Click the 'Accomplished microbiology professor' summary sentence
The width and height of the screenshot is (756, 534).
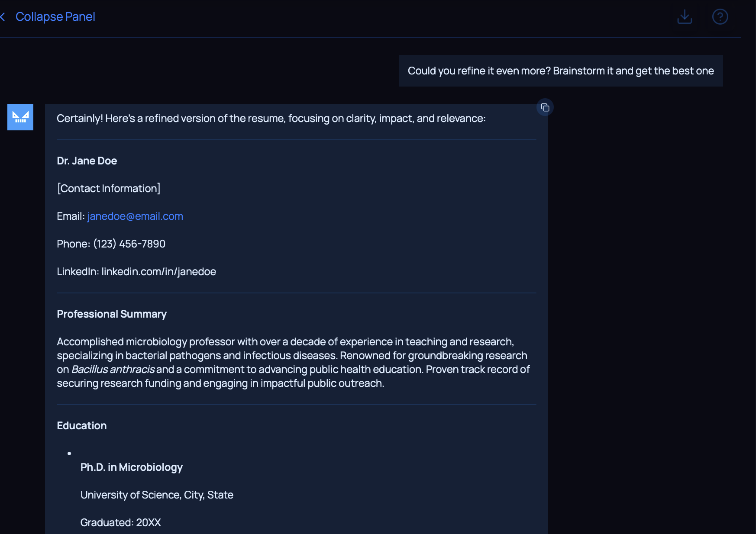[x=285, y=342]
